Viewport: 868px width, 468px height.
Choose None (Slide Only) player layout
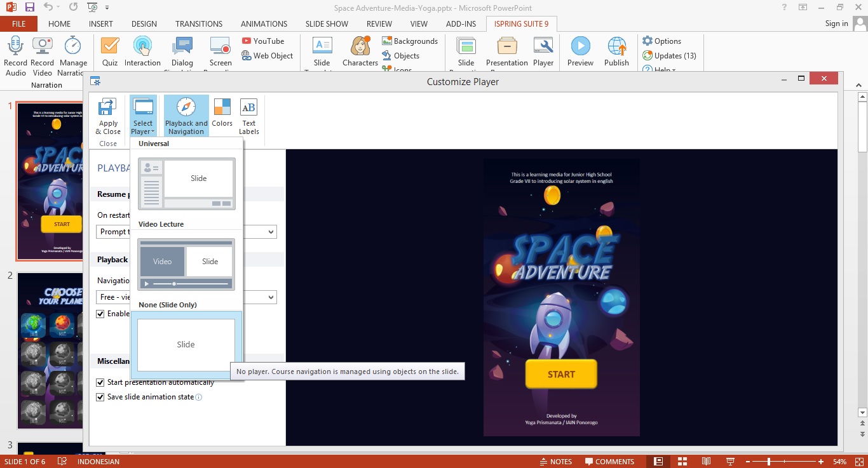click(186, 345)
